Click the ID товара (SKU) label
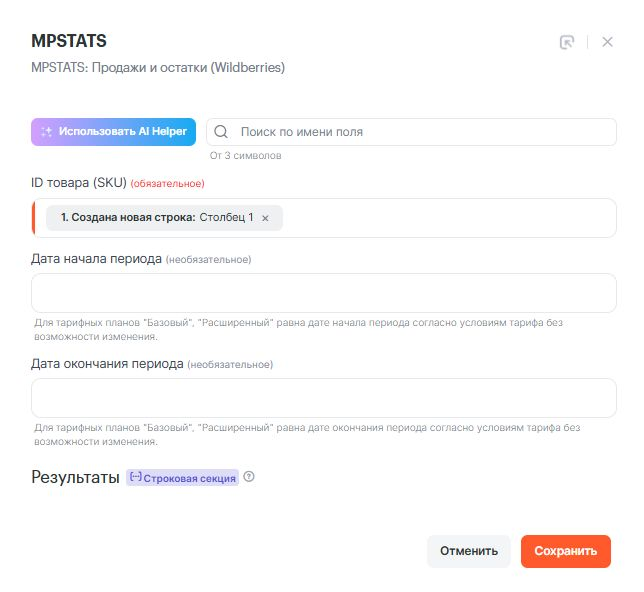 (79, 183)
